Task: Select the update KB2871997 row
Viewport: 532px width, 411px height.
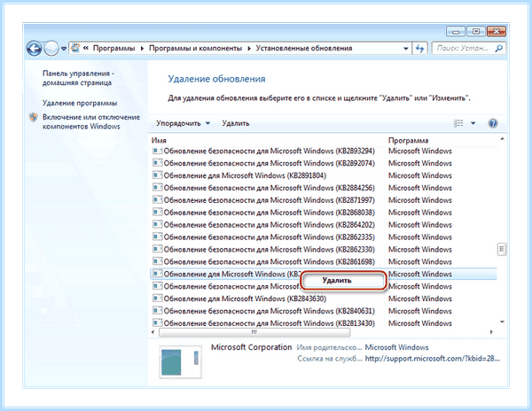Action: [x=323, y=200]
